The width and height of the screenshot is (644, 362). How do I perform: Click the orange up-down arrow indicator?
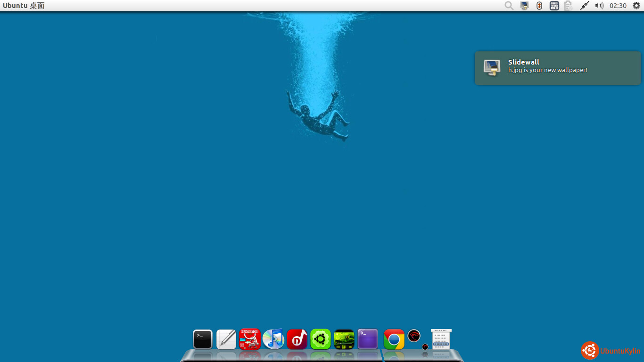click(x=539, y=6)
